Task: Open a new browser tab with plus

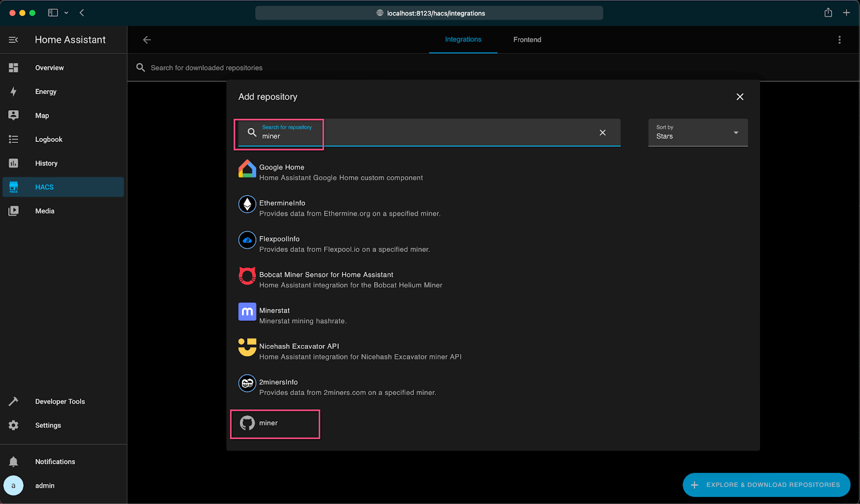Action: click(847, 13)
